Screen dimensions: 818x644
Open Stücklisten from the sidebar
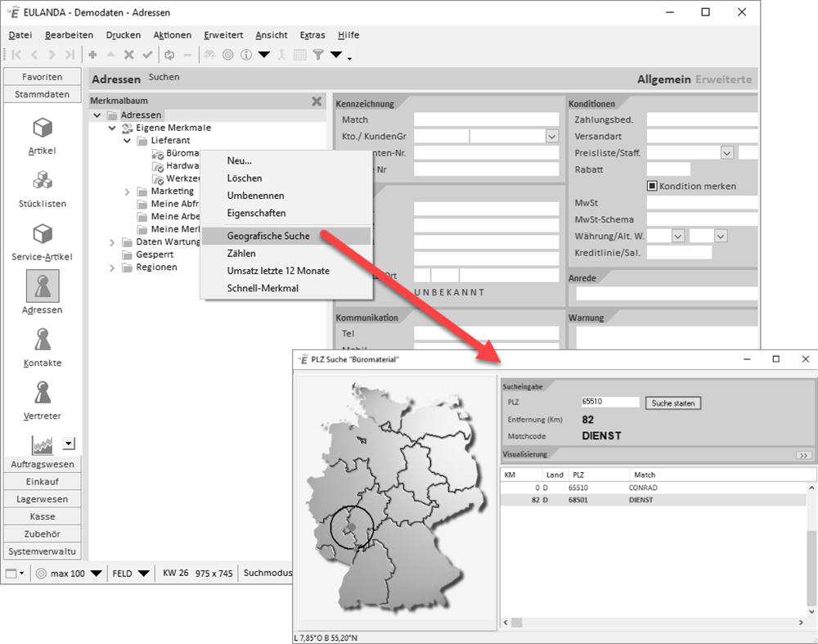(43, 188)
